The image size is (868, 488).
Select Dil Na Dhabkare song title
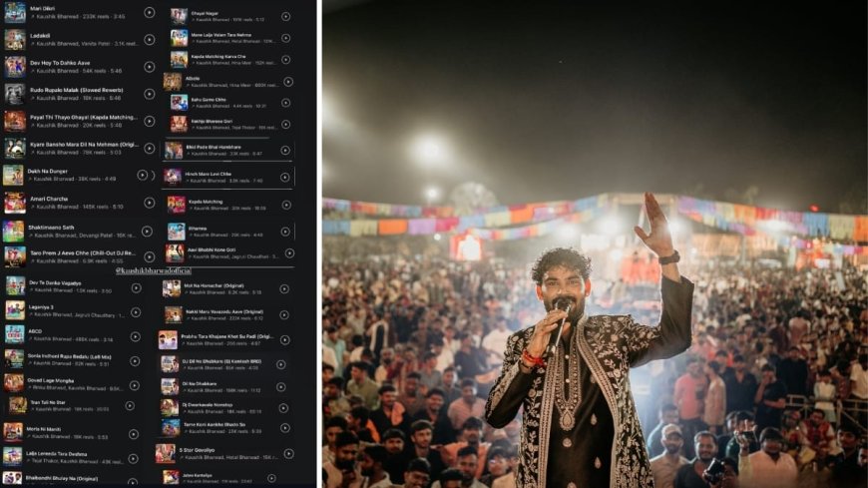(x=200, y=383)
